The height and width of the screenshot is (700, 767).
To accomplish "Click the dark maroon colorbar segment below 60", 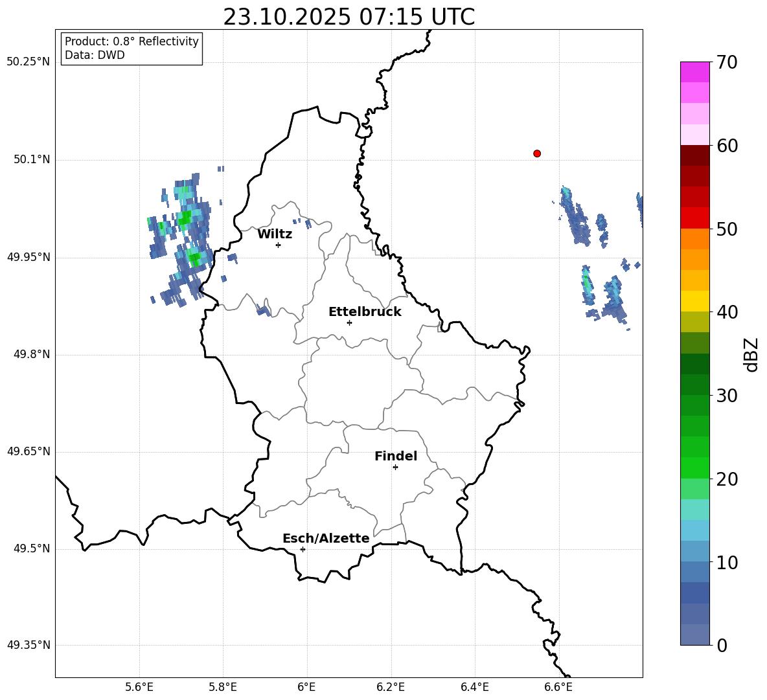I will click(x=694, y=155).
